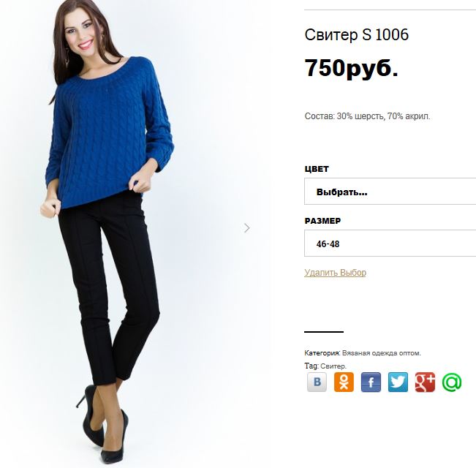
Task: Share the sweater on Facebook
Action: (x=371, y=382)
